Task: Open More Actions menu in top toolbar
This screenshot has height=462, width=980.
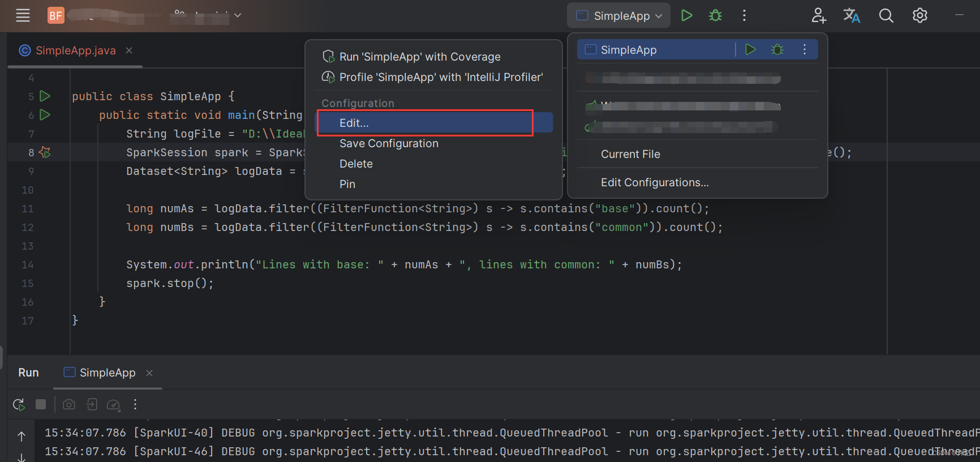Action: click(744, 15)
